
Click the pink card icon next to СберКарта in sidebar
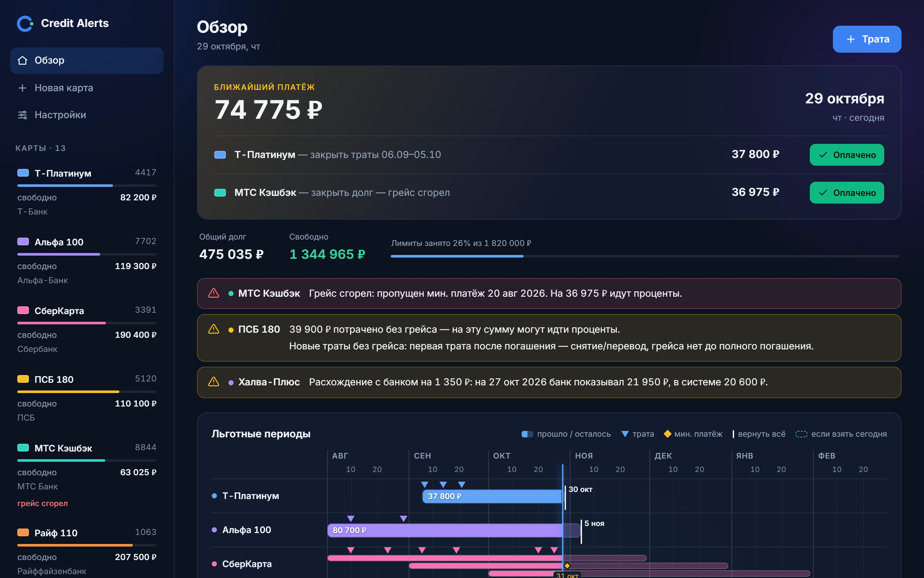(23, 311)
